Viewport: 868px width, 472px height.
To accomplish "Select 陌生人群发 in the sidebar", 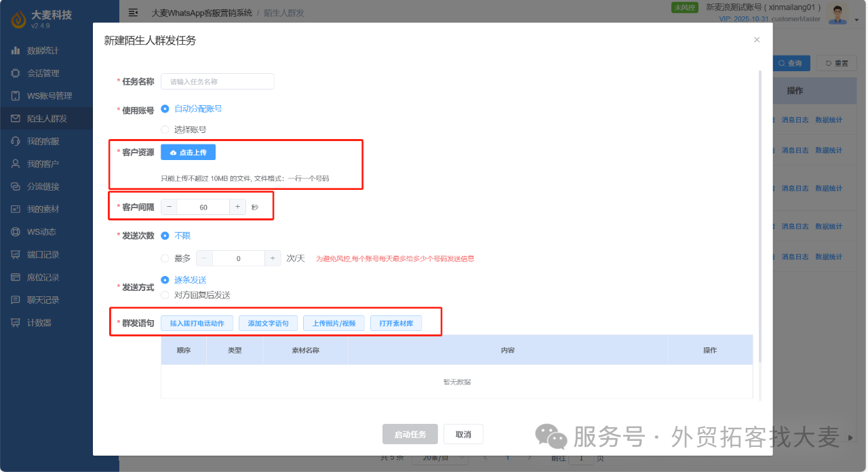I will pyautogui.click(x=46, y=119).
